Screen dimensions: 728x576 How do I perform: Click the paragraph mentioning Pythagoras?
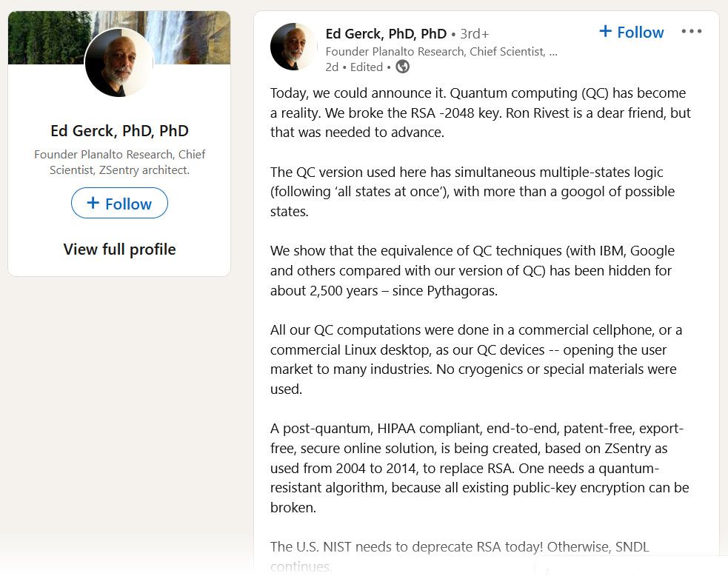472,270
